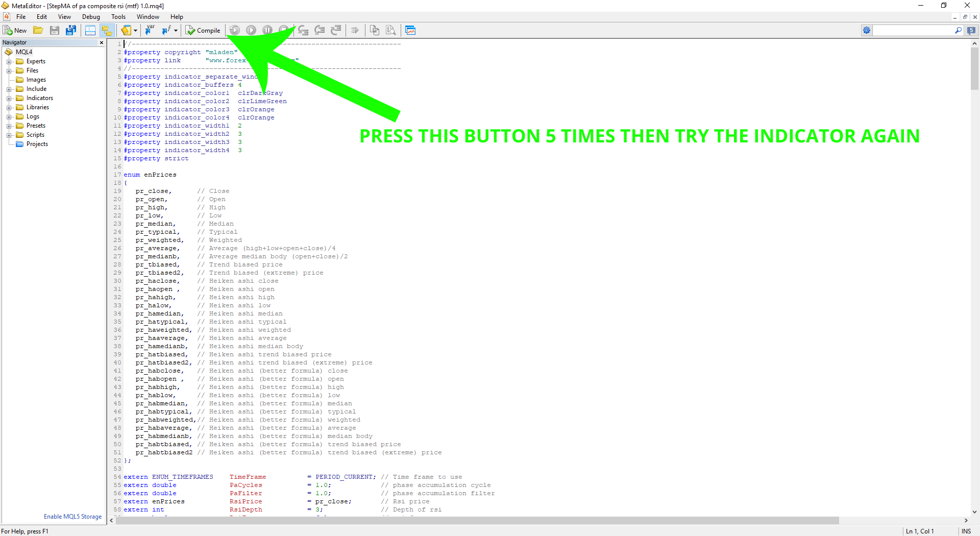Open the trading terminal chart icon
This screenshot has height=536, width=980.
pos(410,31)
